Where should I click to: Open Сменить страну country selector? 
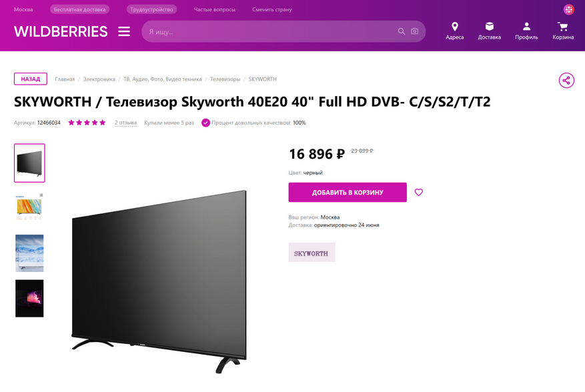point(272,9)
